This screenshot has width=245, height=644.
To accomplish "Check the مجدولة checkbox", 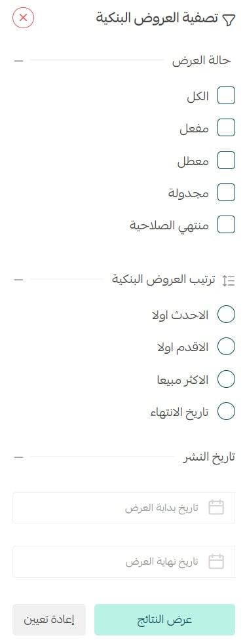I will (226, 192).
